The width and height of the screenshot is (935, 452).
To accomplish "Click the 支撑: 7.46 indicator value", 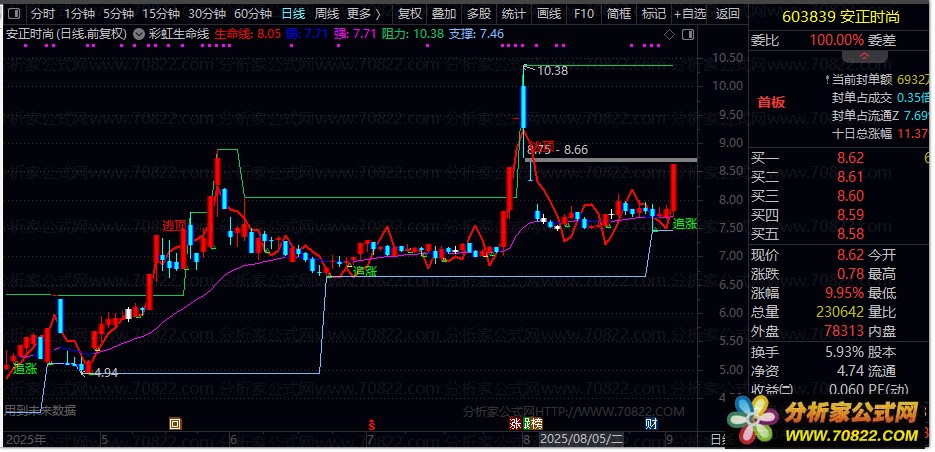I will coord(476,34).
